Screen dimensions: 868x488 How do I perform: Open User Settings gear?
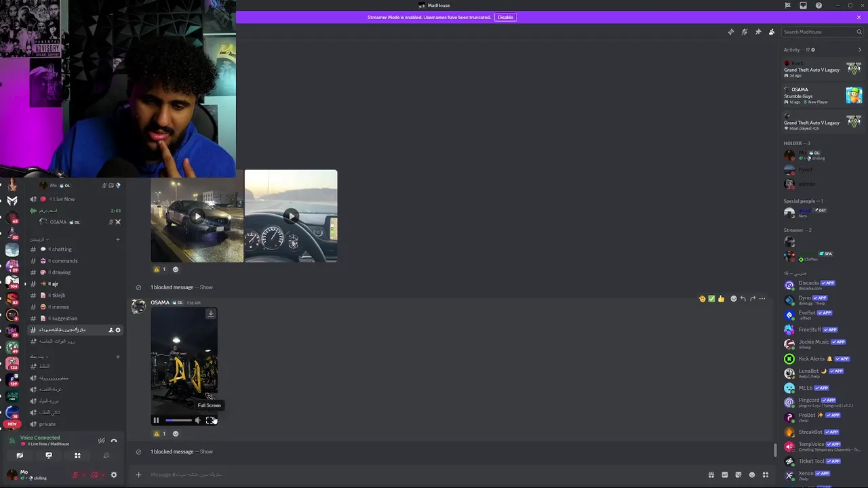point(114,475)
